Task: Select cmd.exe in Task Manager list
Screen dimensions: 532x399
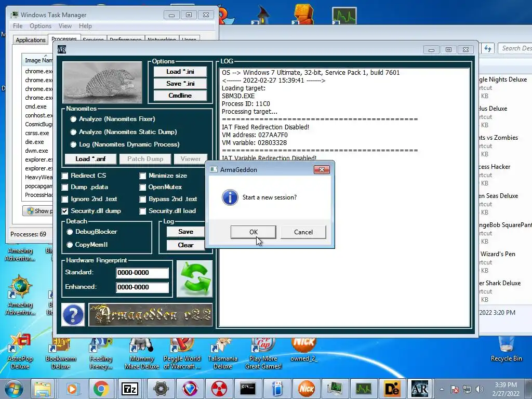Action: pyautogui.click(x=36, y=107)
